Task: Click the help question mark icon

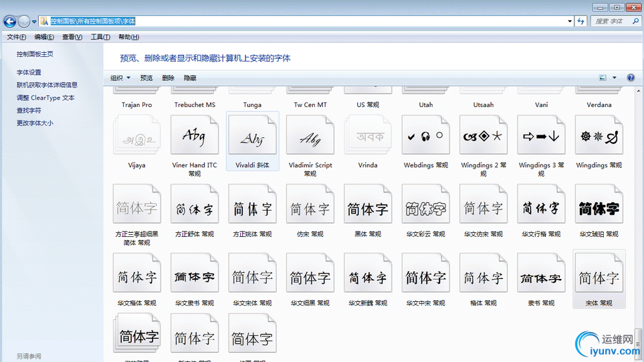Action: coord(631,78)
